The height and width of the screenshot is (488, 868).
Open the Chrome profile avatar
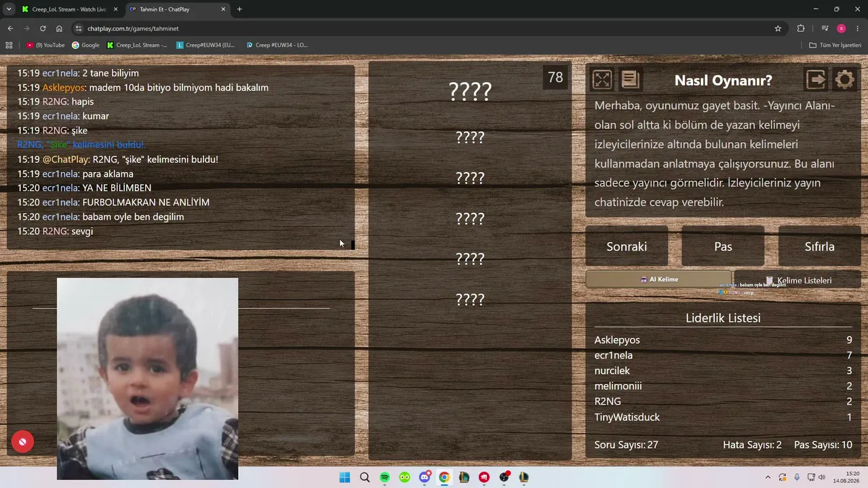tap(842, 28)
